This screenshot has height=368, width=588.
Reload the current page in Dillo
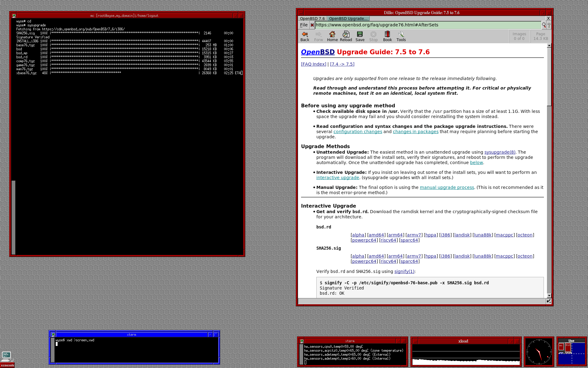[346, 36]
